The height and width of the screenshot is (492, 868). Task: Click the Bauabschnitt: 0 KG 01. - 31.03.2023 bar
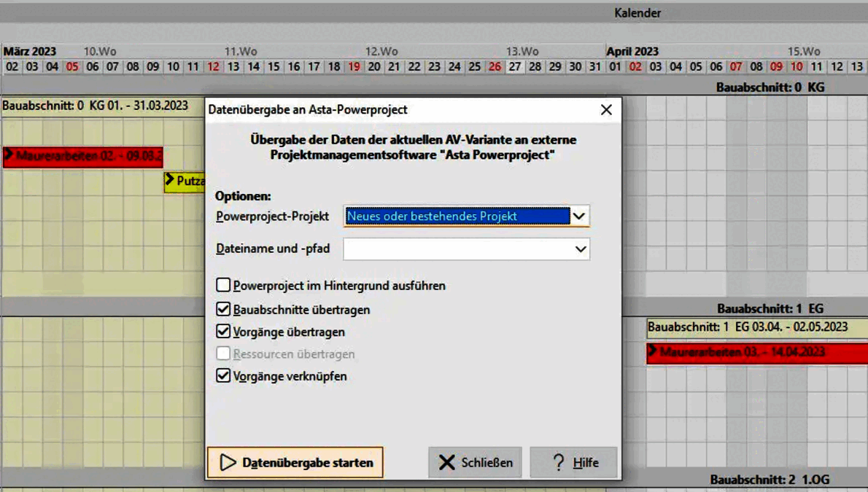102,106
